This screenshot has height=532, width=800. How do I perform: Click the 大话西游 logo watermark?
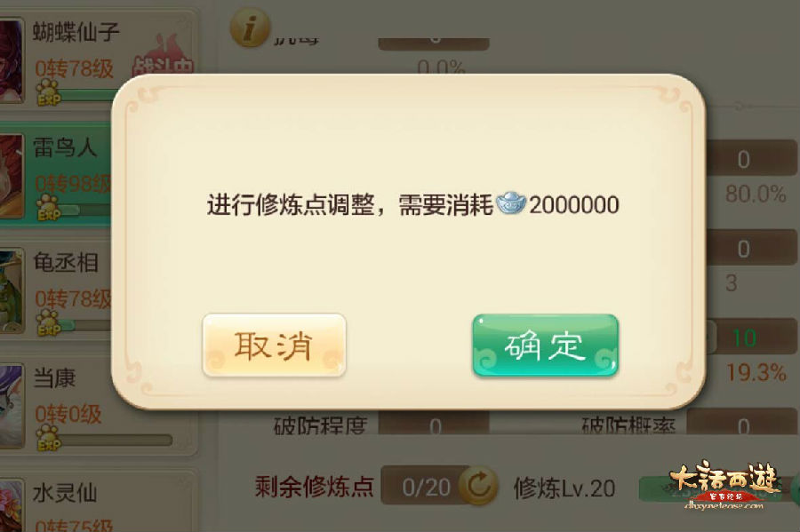pyautogui.click(x=724, y=485)
